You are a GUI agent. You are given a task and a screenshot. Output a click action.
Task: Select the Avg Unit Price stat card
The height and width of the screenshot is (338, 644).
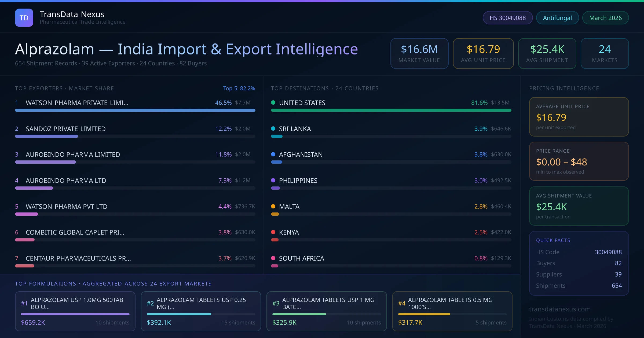tap(483, 53)
